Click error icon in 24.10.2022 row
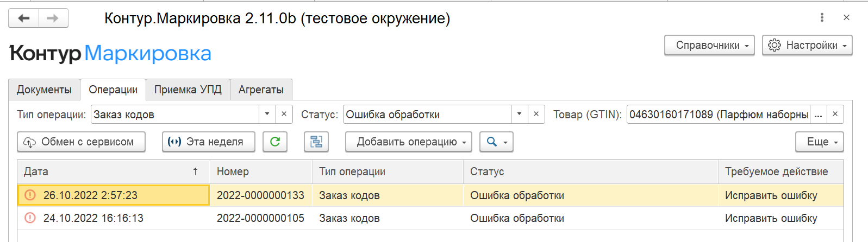This screenshot has width=868, height=242. [x=30, y=218]
